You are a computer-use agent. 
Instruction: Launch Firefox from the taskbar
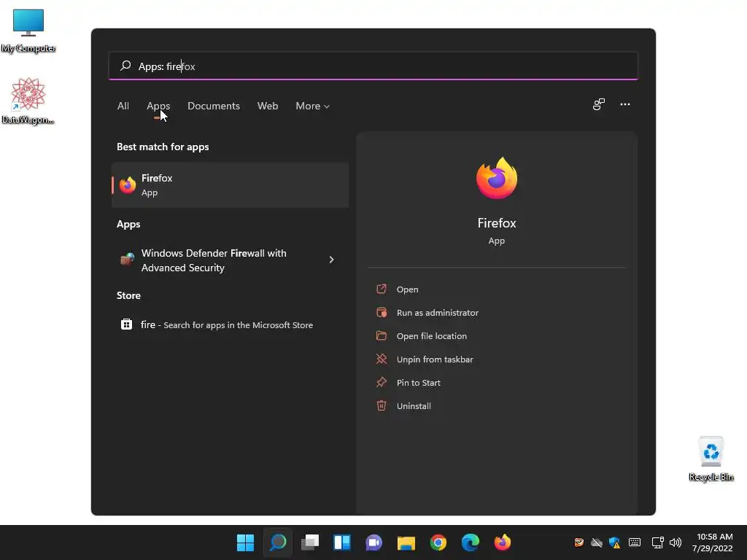point(502,542)
